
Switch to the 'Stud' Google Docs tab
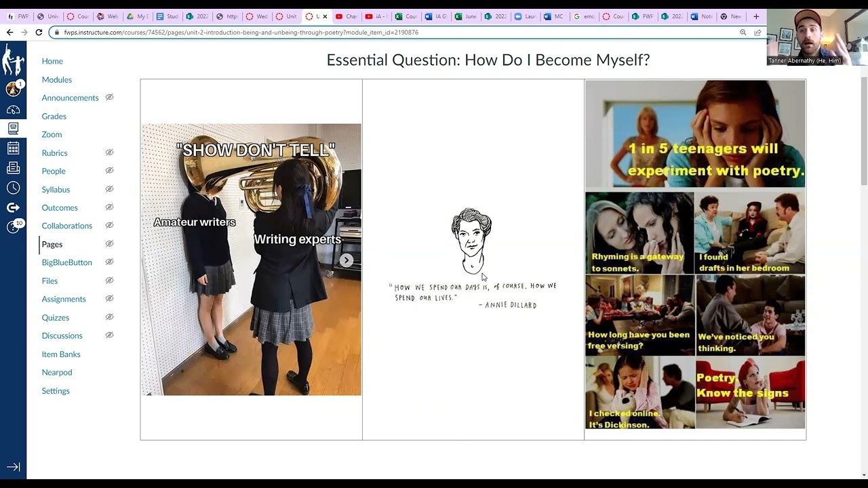(167, 16)
